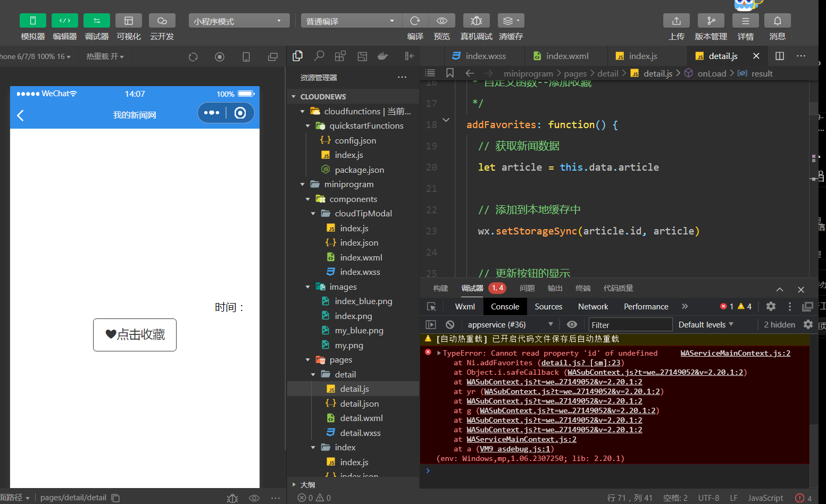Toggle the debugger panel (调试器)
The width and height of the screenshot is (826, 504).
coord(97,21)
